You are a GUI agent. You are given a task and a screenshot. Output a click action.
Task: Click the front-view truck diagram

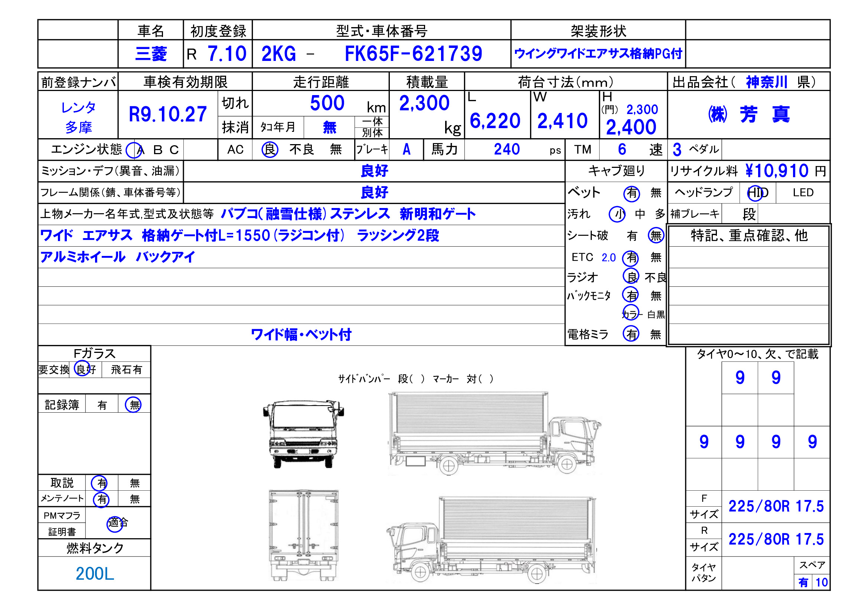303,434
